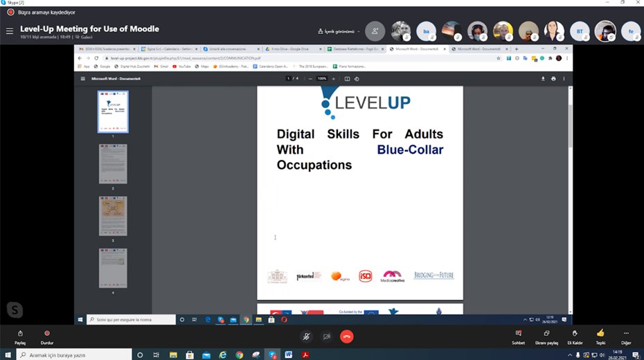The height and width of the screenshot is (360, 644).
Task: Open the Diğer more options menu
Action: (626, 336)
